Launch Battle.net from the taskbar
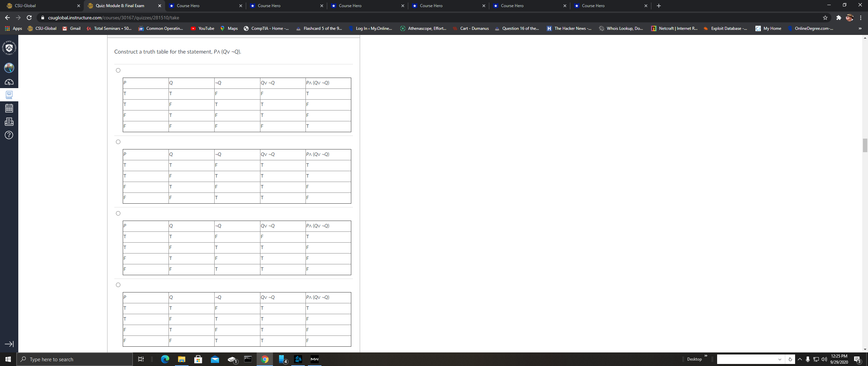868x366 pixels. pyautogui.click(x=298, y=359)
